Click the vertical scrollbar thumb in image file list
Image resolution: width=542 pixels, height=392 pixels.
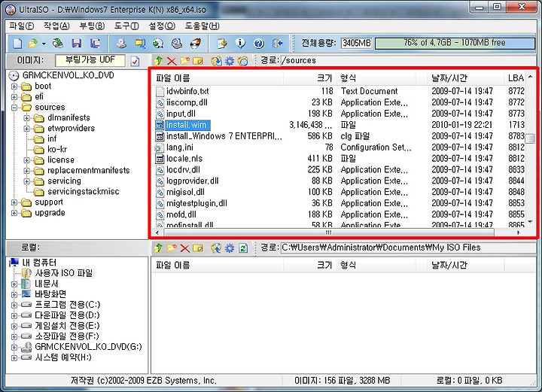[x=530, y=138]
